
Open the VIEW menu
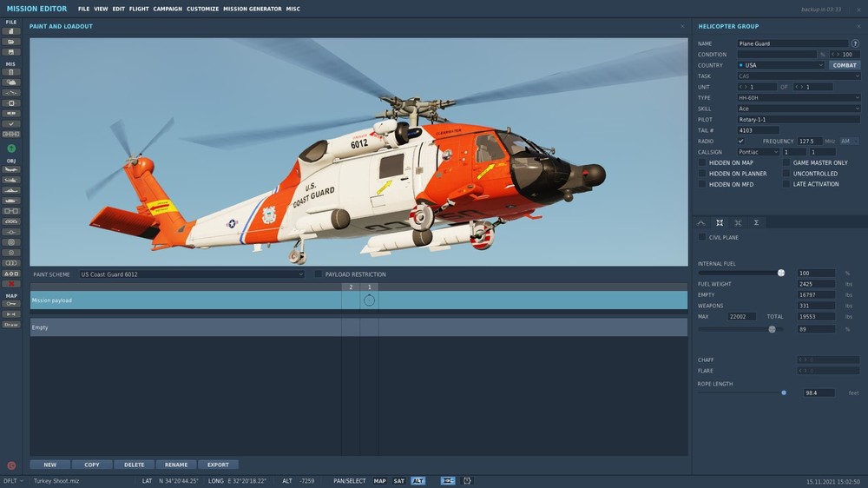tap(101, 9)
